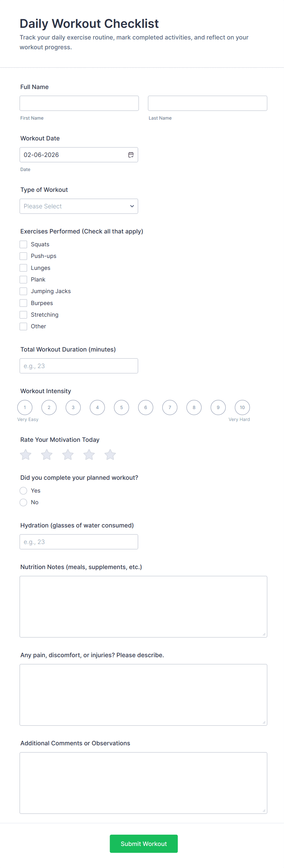Pick intensity level 10 Very Hard

click(242, 407)
